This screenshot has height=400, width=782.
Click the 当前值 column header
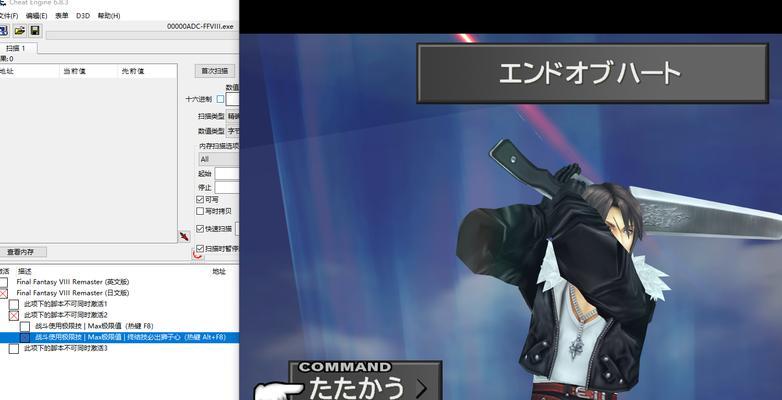pyautogui.click(x=88, y=71)
